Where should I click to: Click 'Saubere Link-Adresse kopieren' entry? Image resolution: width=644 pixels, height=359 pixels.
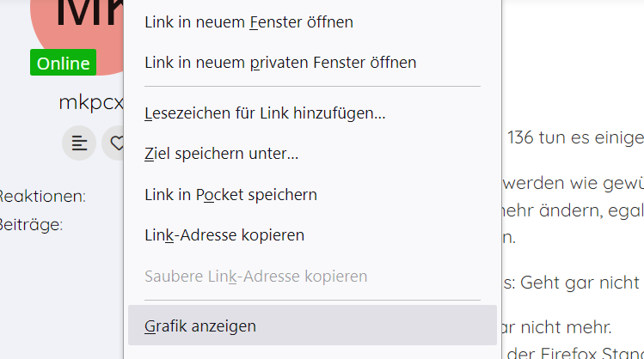click(256, 276)
